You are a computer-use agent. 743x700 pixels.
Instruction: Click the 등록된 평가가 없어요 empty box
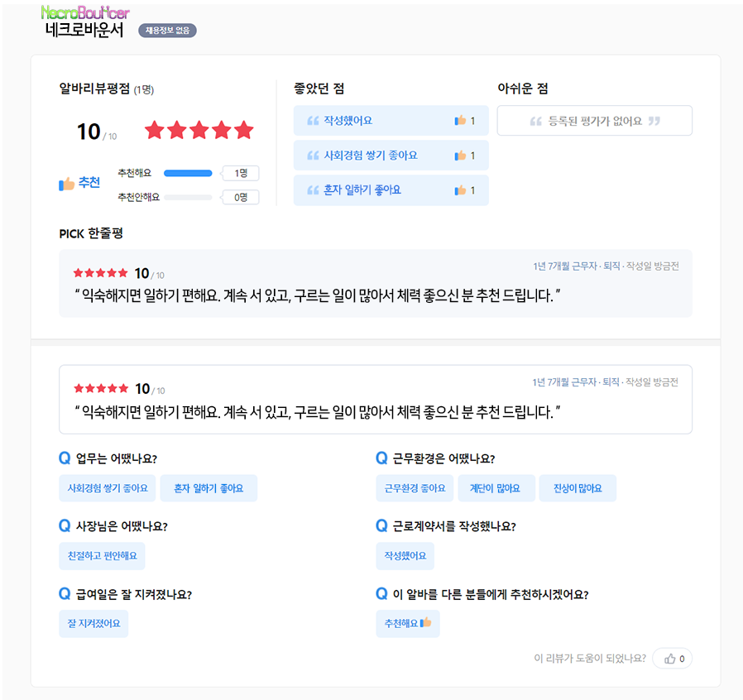[595, 120]
